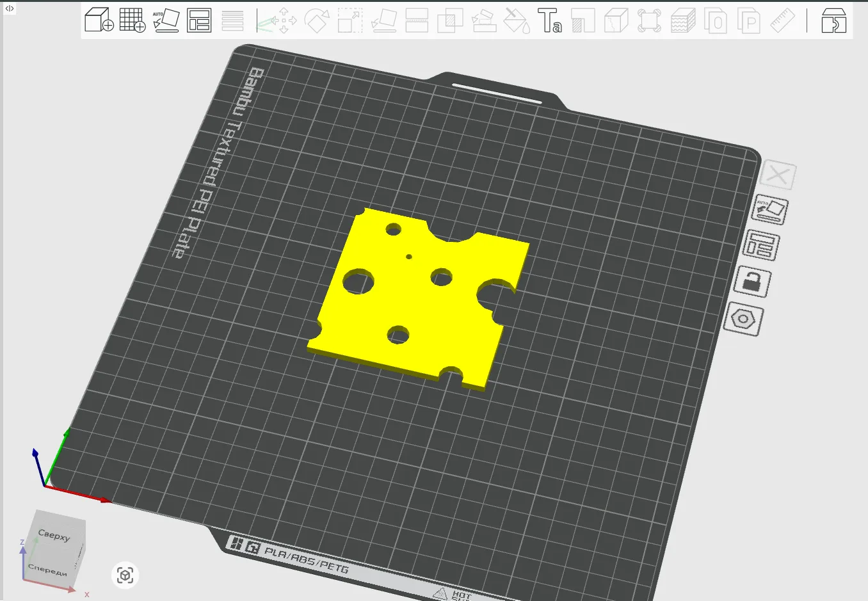Select the Move tool with four arrows
868x601 pixels.
(284, 20)
